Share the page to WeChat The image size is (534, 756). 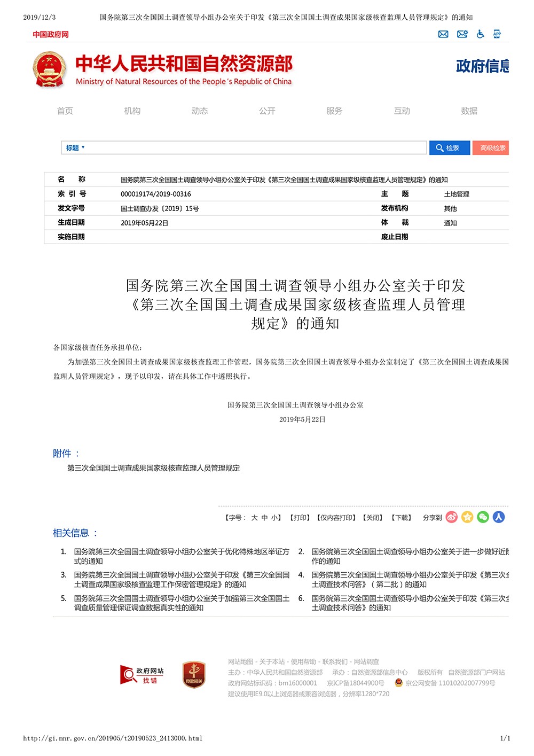point(483,517)
